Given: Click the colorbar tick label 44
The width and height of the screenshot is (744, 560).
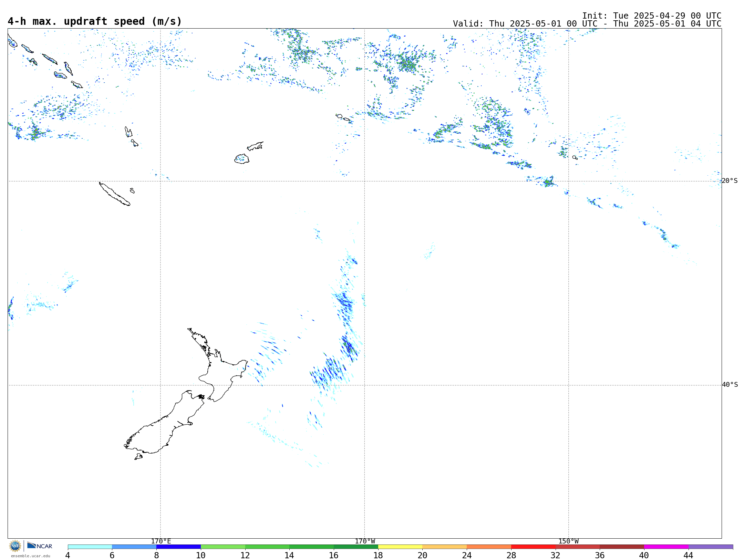Looking at the screenshot, I should point(689,555).
